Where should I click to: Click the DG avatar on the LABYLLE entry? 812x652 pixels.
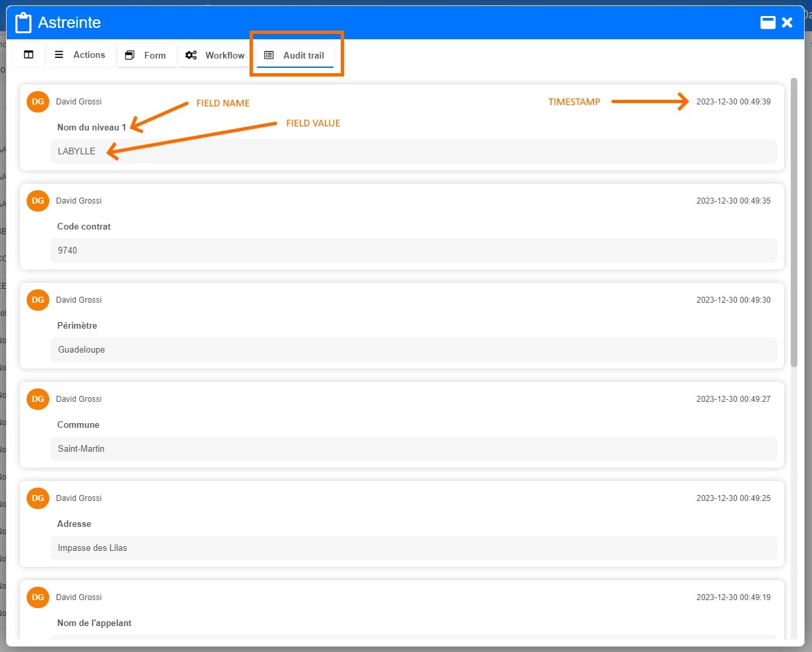[37, 102]
